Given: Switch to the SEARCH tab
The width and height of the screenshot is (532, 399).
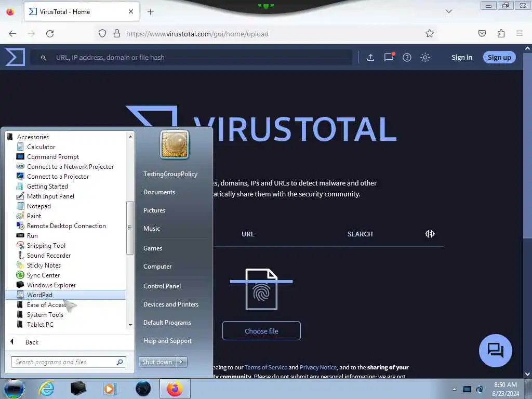Looking at the screenshot, I should coord(360,234).
